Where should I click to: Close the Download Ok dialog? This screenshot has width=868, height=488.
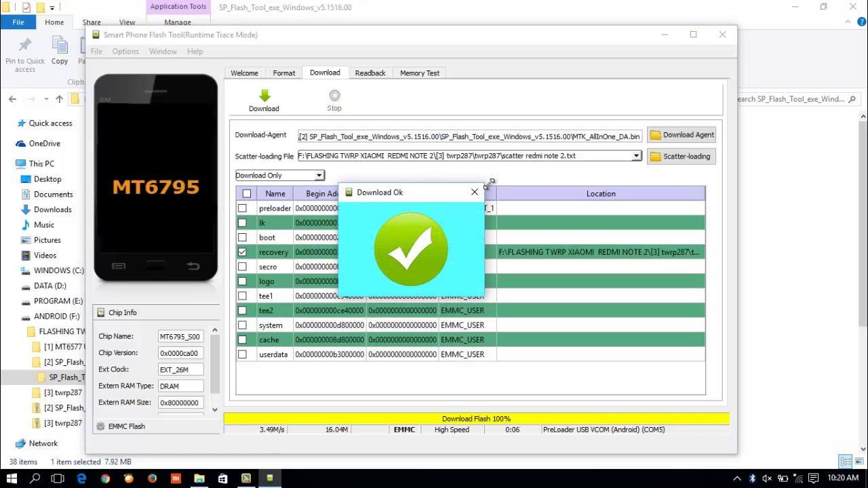point(475,192)
